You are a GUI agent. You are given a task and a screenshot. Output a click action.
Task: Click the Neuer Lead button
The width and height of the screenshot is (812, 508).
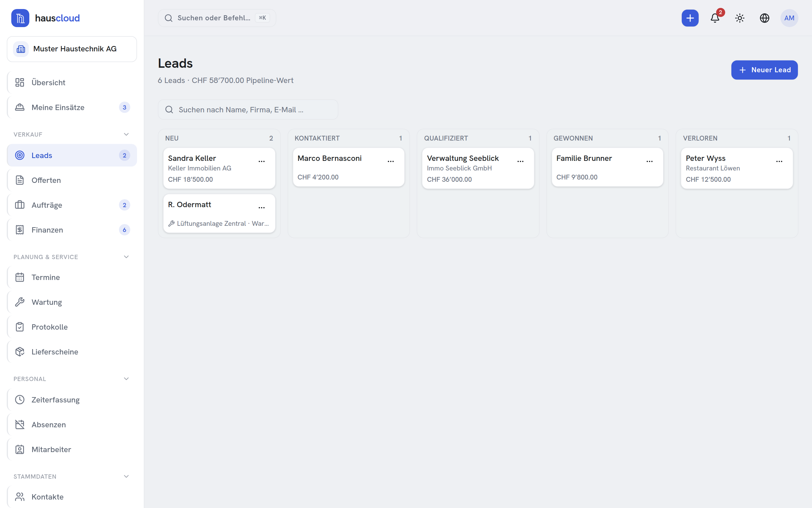[x=764, y=70]
